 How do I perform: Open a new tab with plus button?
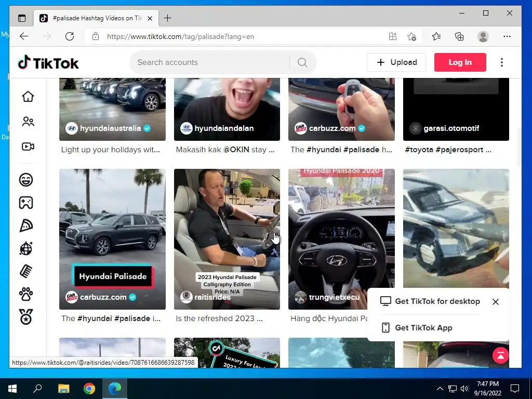[168, 18]
